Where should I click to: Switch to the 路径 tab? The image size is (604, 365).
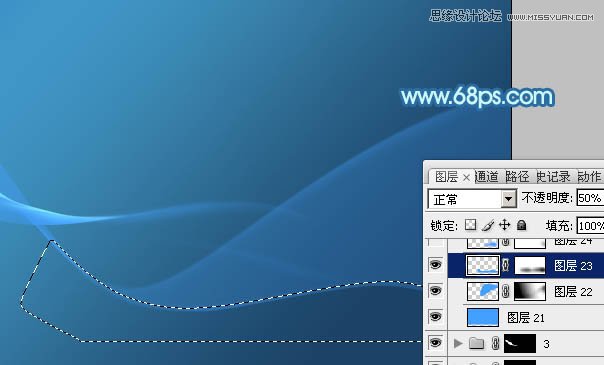517,177
